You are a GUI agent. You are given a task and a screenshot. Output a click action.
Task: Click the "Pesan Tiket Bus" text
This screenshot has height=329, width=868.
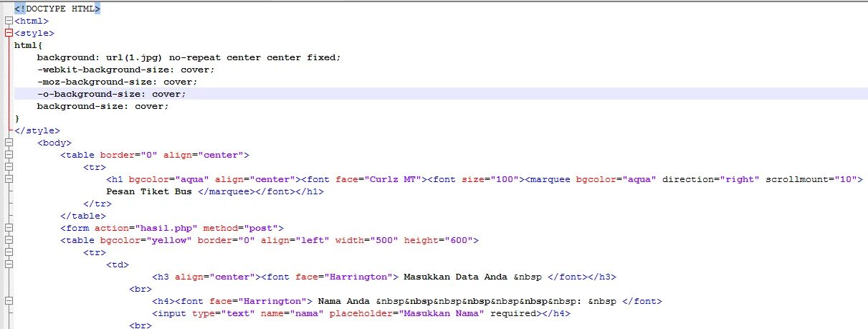pos(149,191)
